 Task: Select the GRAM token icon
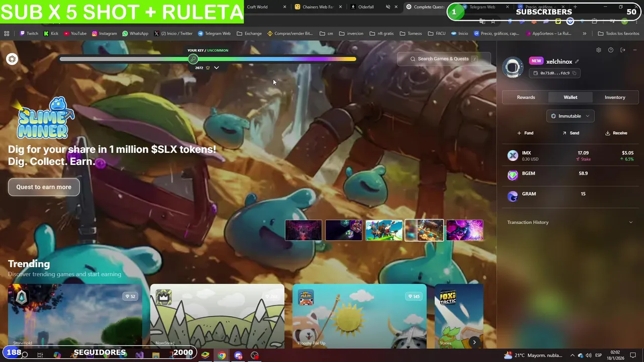513,196
